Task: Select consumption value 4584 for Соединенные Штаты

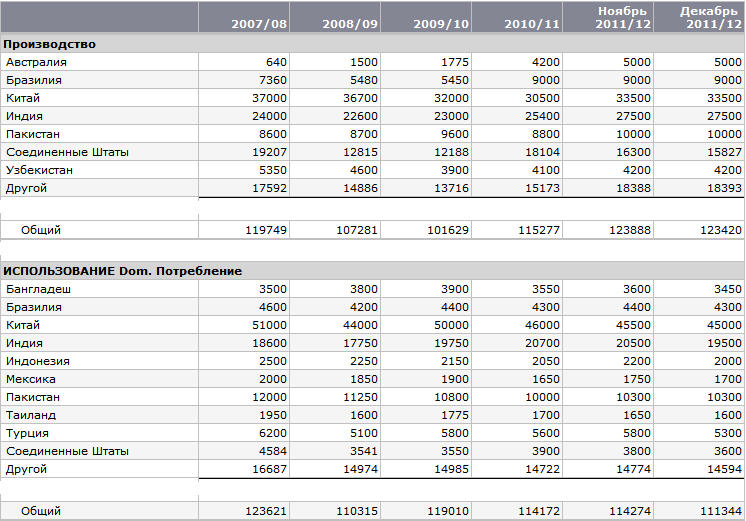Action: point(273,452)
